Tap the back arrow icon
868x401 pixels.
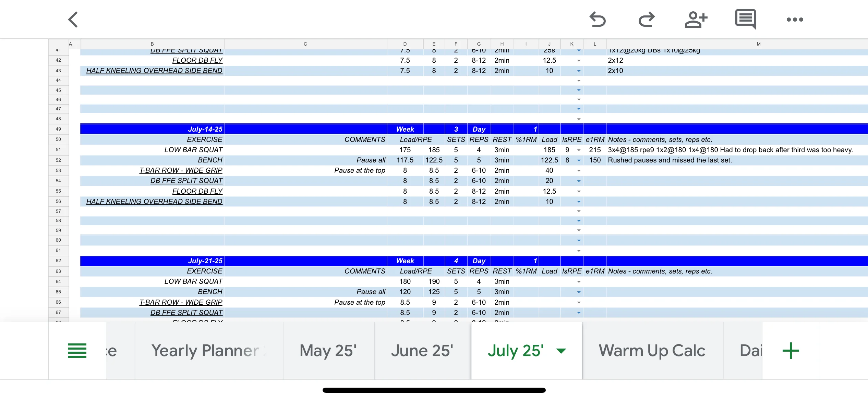pyautogui.click(x=73, y=20)
